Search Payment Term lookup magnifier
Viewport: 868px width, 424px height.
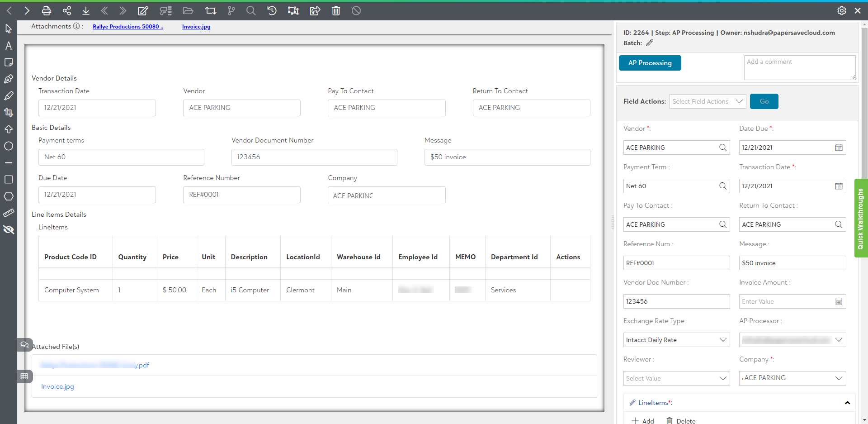(x=723, y=186)
